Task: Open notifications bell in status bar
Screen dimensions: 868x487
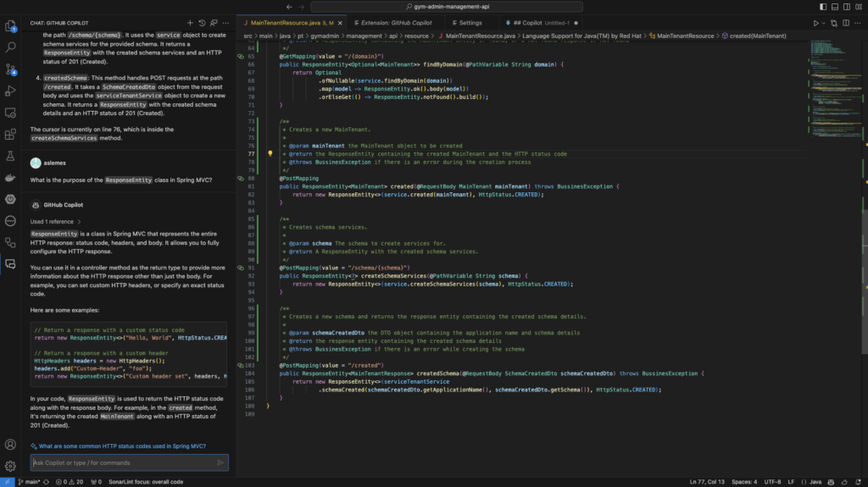Action: coord(858,482)
